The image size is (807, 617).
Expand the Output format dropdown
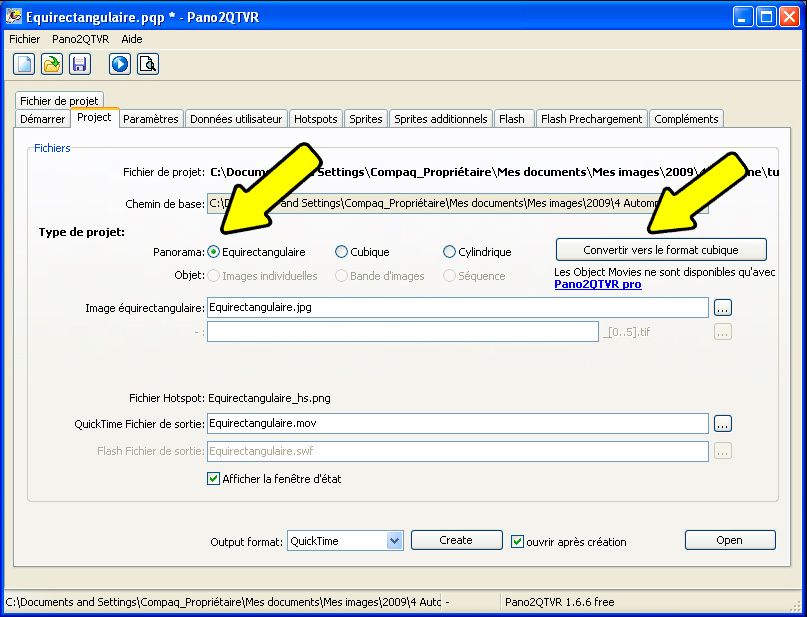pos(394,541)
